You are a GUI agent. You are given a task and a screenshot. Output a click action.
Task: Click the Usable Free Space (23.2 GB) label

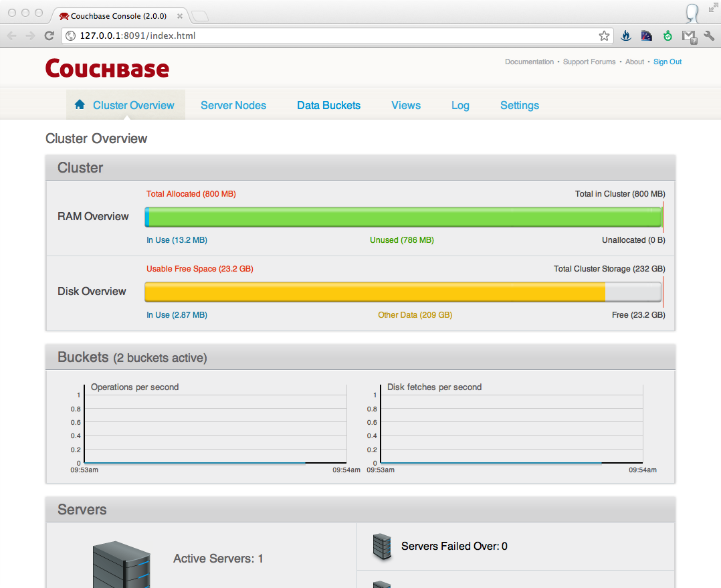point(199,269)
